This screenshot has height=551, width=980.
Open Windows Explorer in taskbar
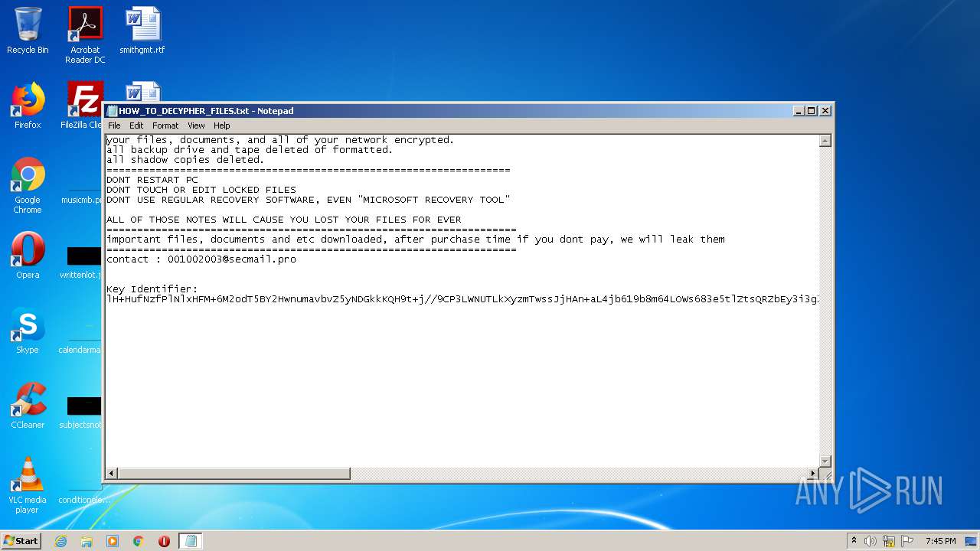pos(87,541)
